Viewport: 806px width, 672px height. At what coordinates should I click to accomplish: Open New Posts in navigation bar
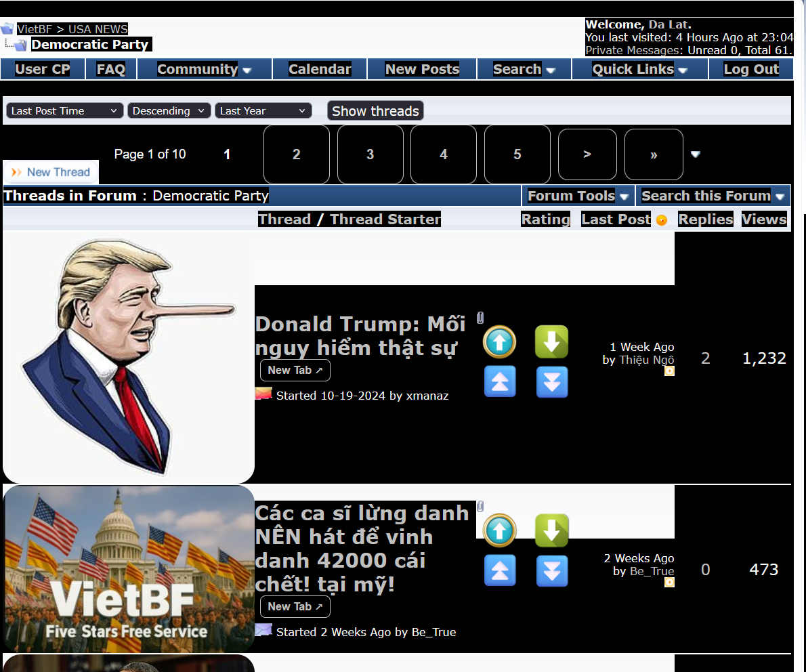coord(422,69)
